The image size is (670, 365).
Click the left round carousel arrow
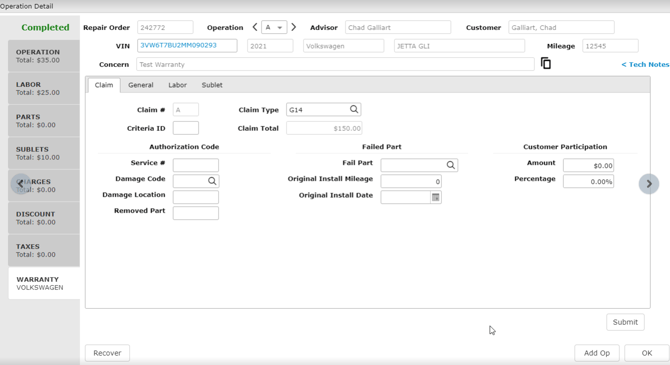21,184
